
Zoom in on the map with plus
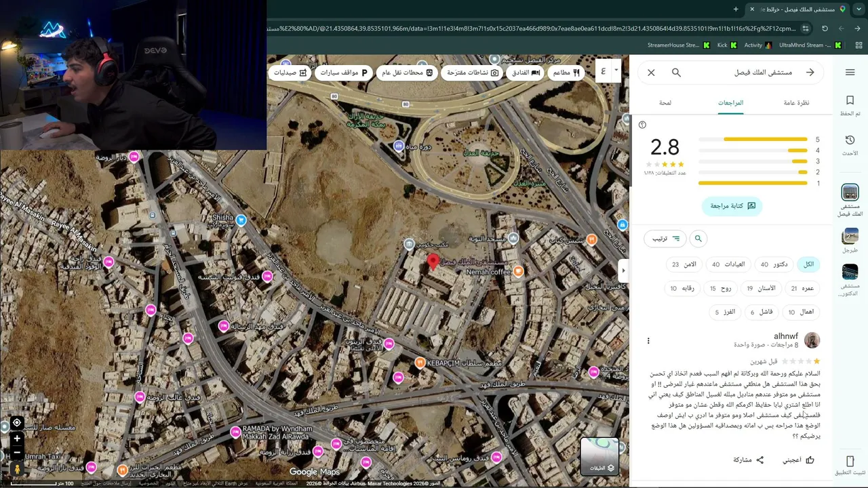pos(17,439)
